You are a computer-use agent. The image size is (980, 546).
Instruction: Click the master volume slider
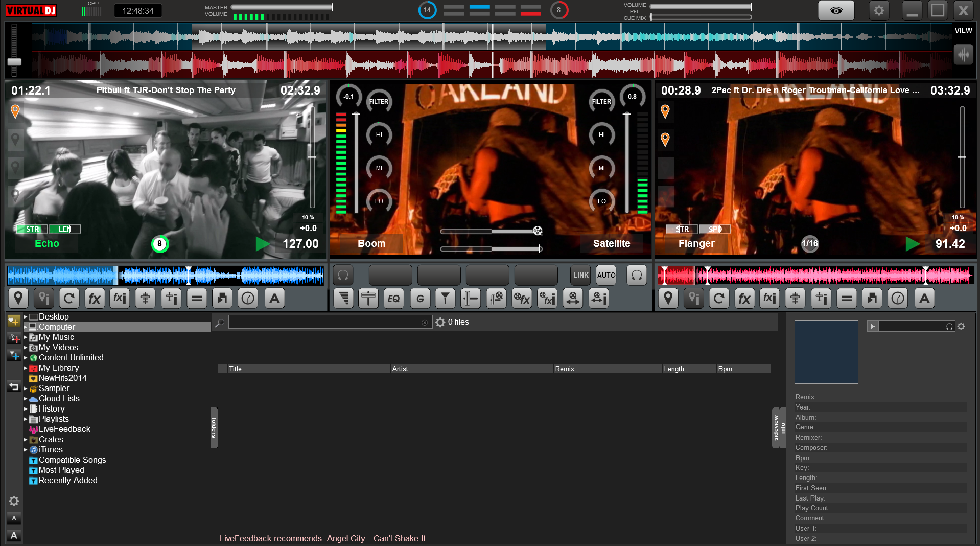tap(282, 7)
